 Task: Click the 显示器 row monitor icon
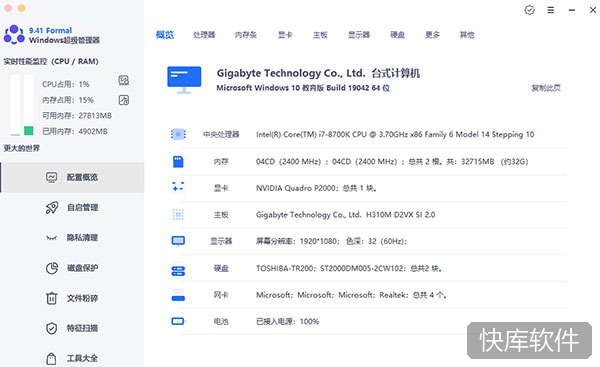[178, 241]
